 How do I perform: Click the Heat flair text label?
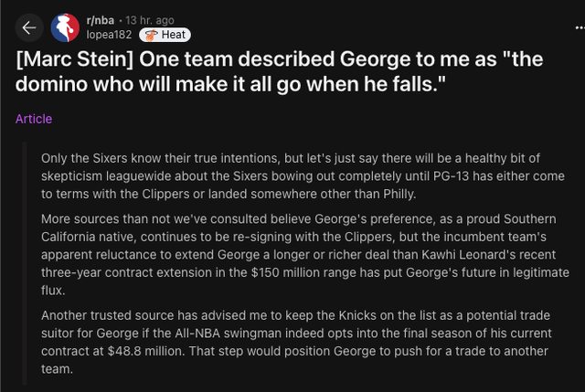click(x=174, y=35)
